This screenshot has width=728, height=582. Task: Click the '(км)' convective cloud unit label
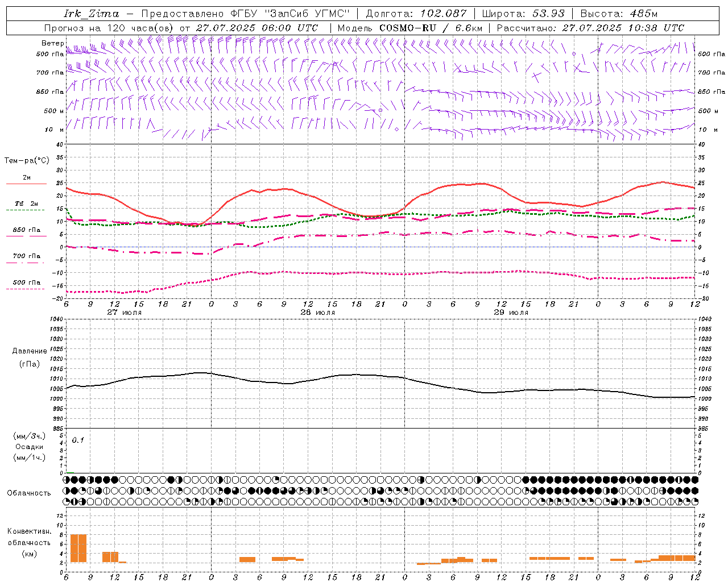pos(29,554)
